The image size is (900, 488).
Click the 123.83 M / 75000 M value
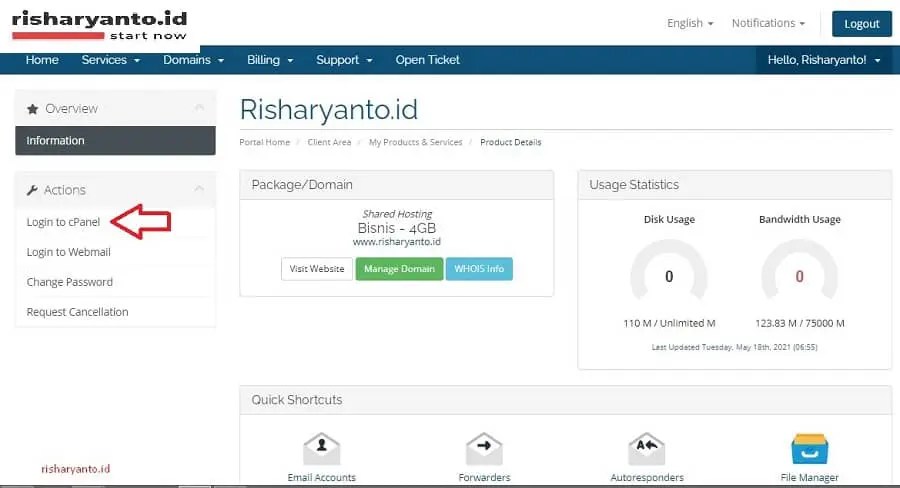[x=800, y=323]
